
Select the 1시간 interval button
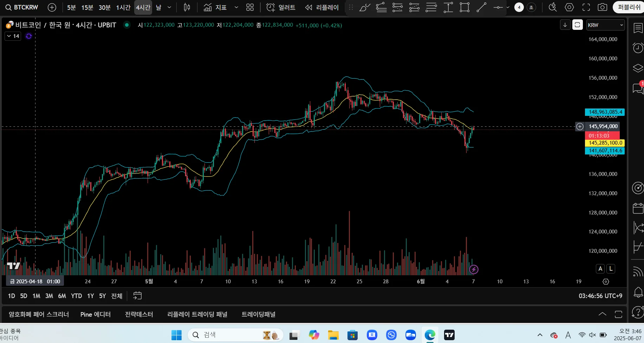tap(123, 7)
